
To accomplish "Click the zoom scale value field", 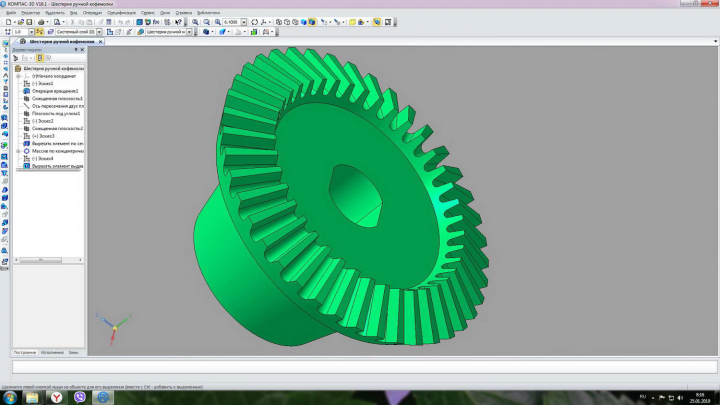I will [231, 22].
